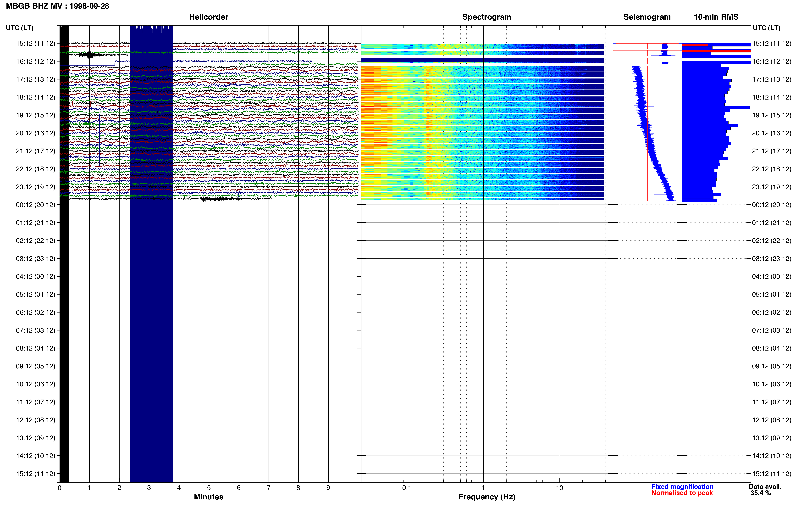Click left time label '17:12 (13:12)'
Image resolution: width=812 pixels, height=508 pixels.
pos(36,79)
